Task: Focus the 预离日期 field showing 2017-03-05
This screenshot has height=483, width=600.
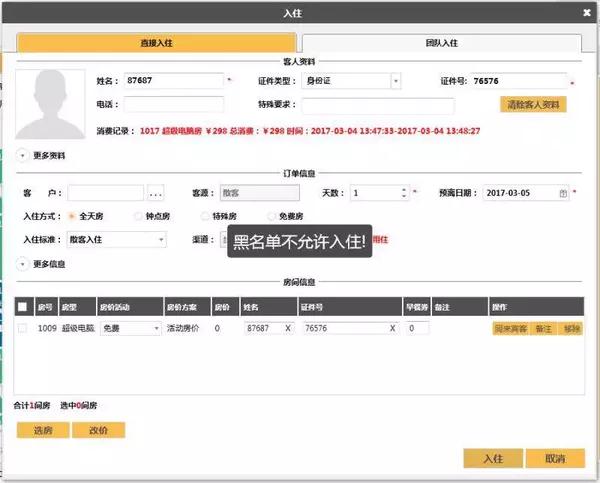Action: [526, 193]
